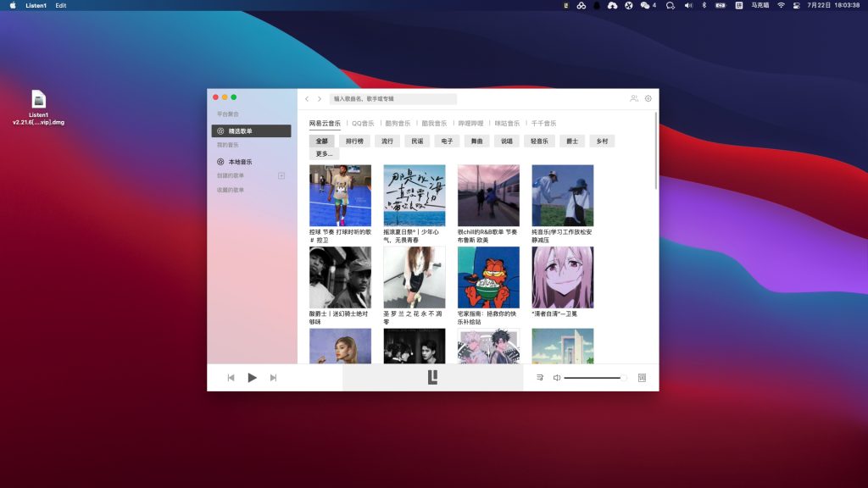Image resolution: width=868 pixels, height=488 pixels.
Task: Add a playlist with the plus beside 创建的歌单
Action: click(281, 174)
